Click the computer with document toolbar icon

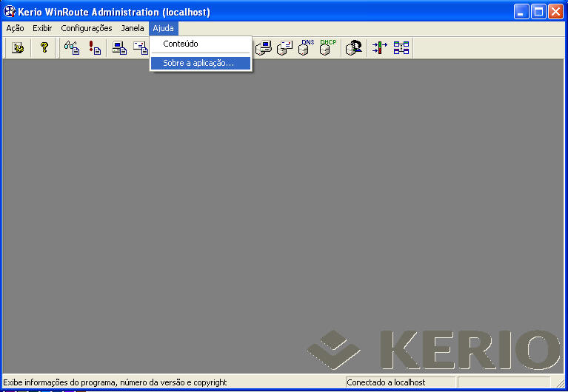tap(118, 48)
